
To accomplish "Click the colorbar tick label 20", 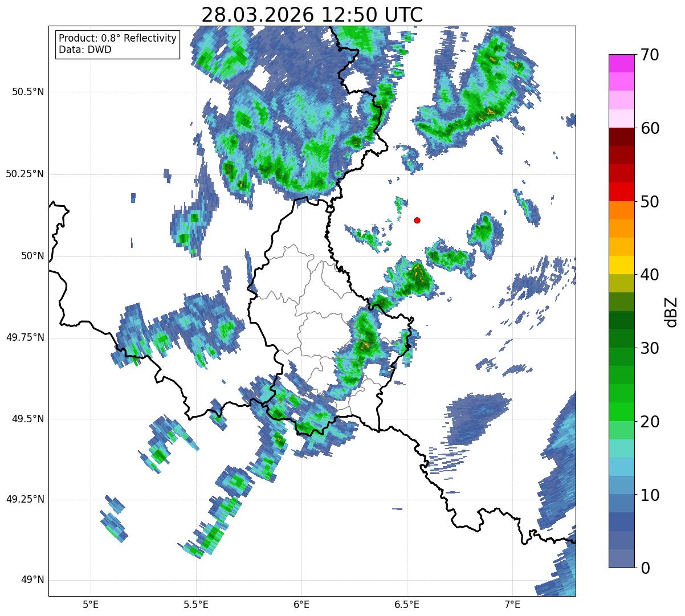I will [650, 422].
